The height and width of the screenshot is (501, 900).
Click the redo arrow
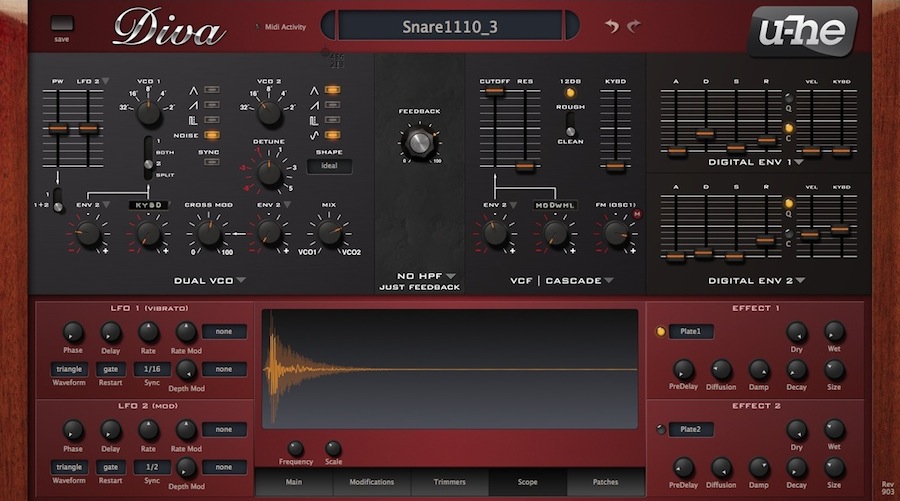click(634, 26)
